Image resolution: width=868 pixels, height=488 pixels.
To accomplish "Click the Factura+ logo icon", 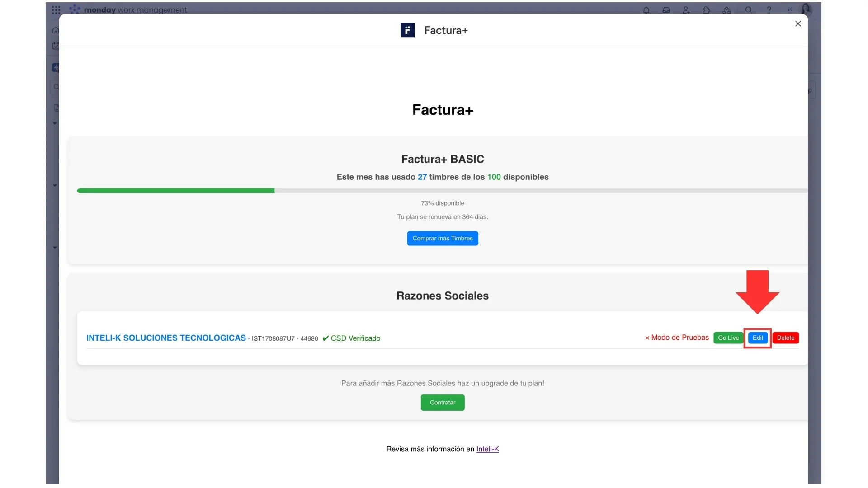I will click(408, 30).
